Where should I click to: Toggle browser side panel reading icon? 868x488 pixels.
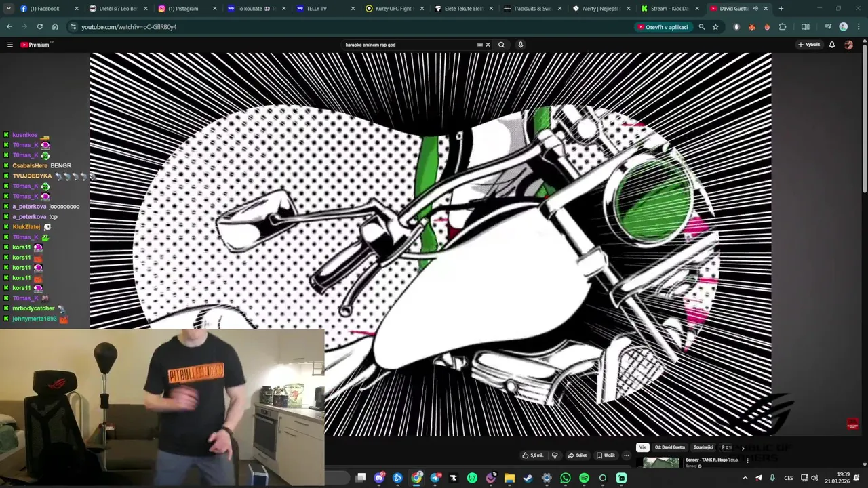tap(806, 27)
